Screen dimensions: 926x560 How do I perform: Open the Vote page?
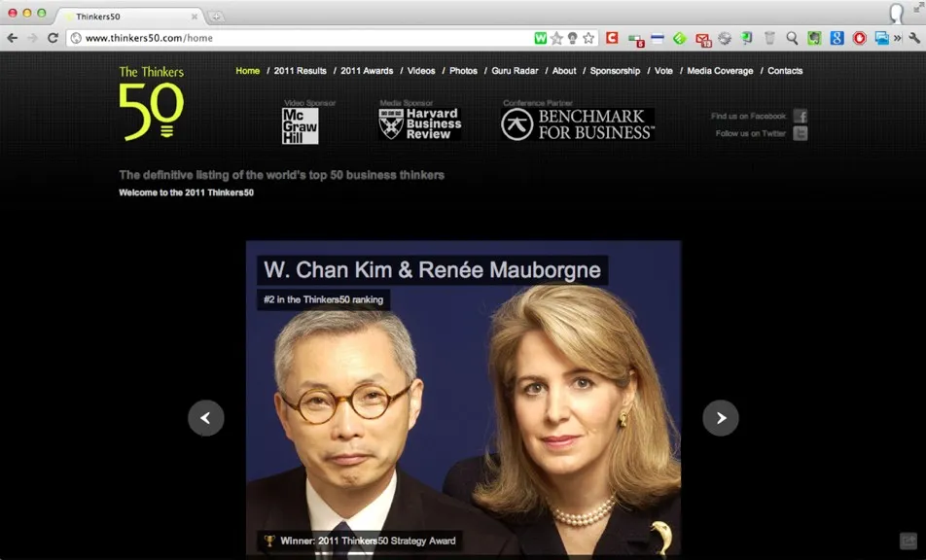coord(663,71)
